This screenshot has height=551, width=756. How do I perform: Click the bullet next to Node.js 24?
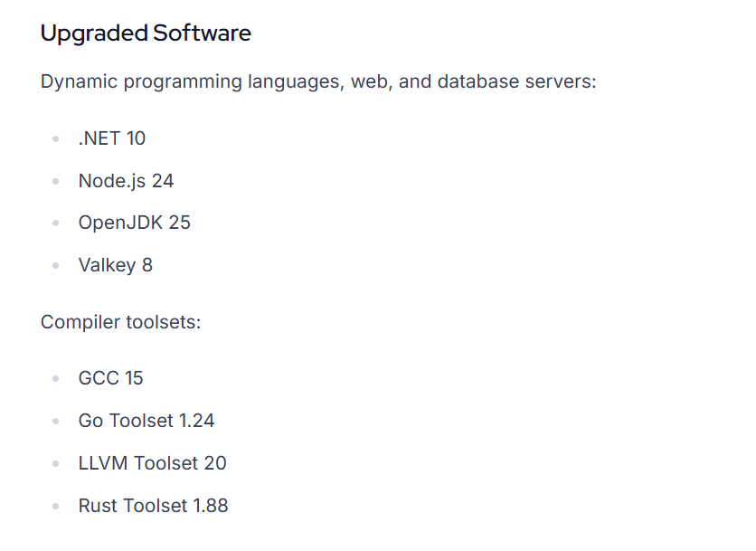pyautogui.click(x=56, y=182)
